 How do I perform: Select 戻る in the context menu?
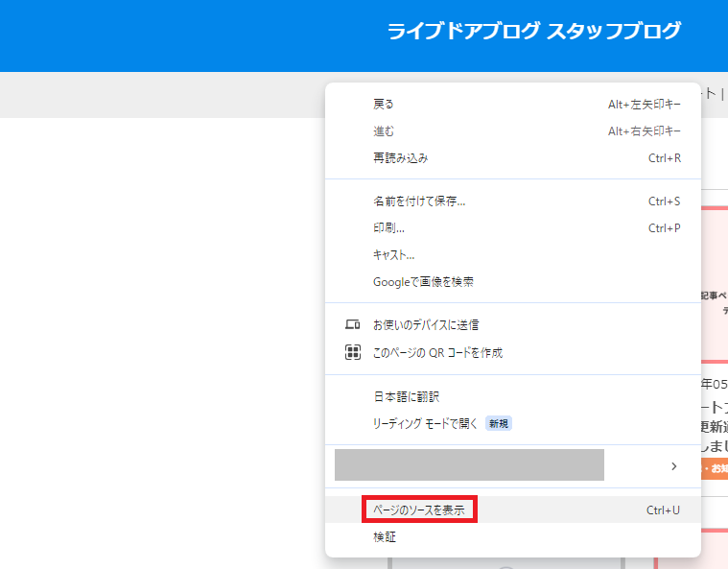click(512, 104)
